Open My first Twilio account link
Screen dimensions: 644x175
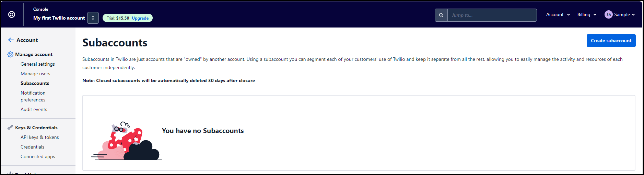pos(59,18)
